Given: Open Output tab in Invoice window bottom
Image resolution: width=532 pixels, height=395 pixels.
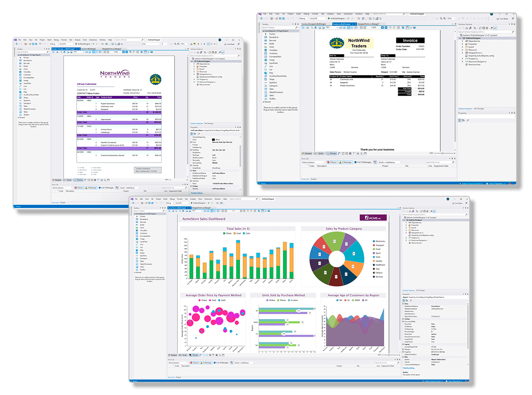Looking at the screenshot, I should [x=313, y=179].
